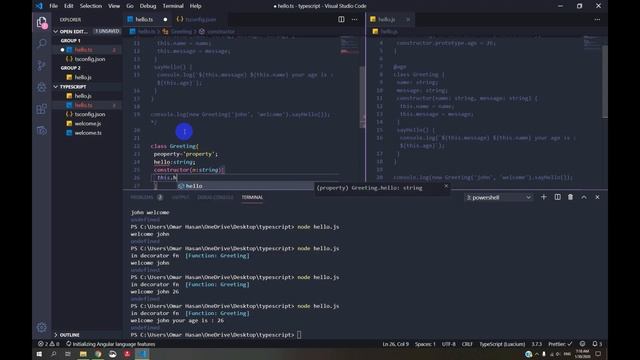Screen dimensions: 640x360
Task: Maximize the terminal panel with the up chevron
Action: [x=584, y=197]
